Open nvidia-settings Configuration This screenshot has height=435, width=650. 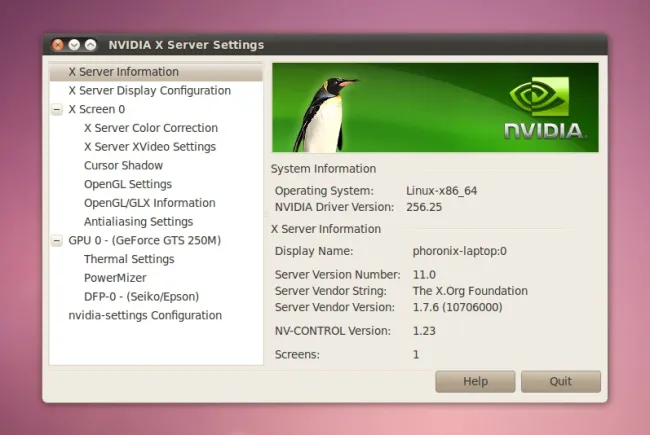point(144,316)
